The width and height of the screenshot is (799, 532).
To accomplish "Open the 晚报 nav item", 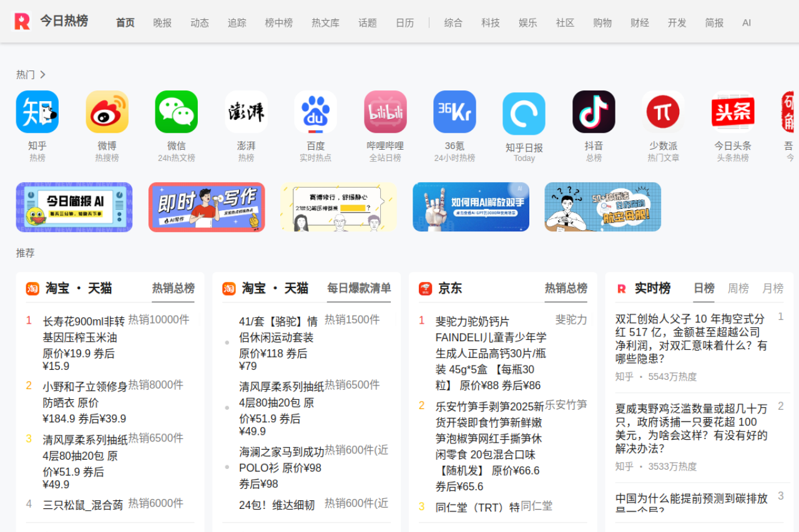I will pyautogui.click(x=162, y=23).
